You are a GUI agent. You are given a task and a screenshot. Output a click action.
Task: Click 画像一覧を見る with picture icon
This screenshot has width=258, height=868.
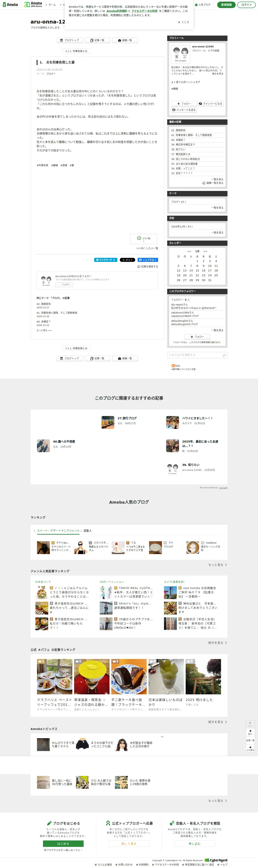pyautogui.click(x=213, y=183)
